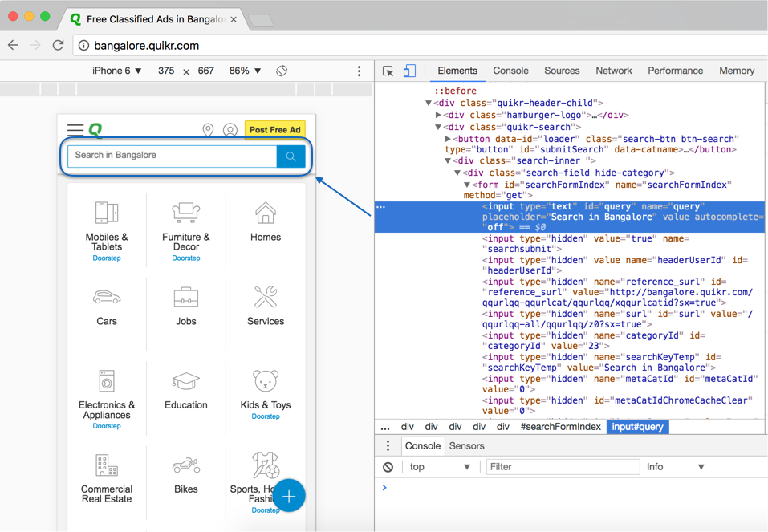Select the hidden categoryId input node
This screenshot has height=532, width=768.
(594, 341)
